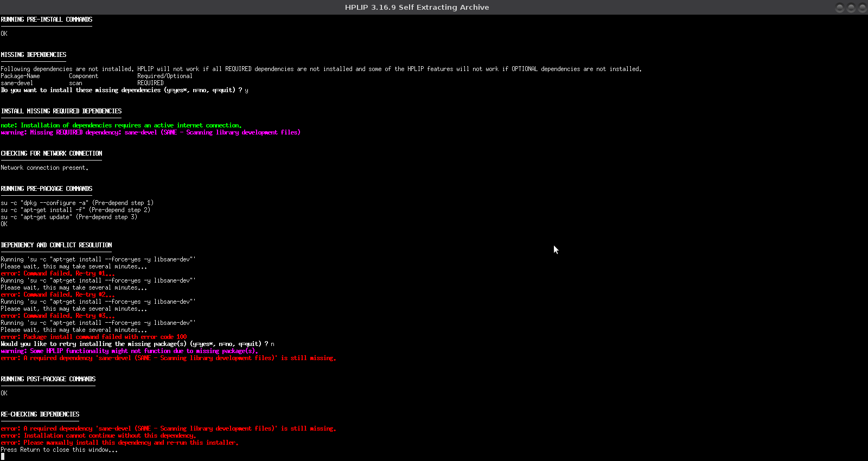Click the 'Network connection present.' line
This screenshot has width=868, height=461.
tap(44, 168)
